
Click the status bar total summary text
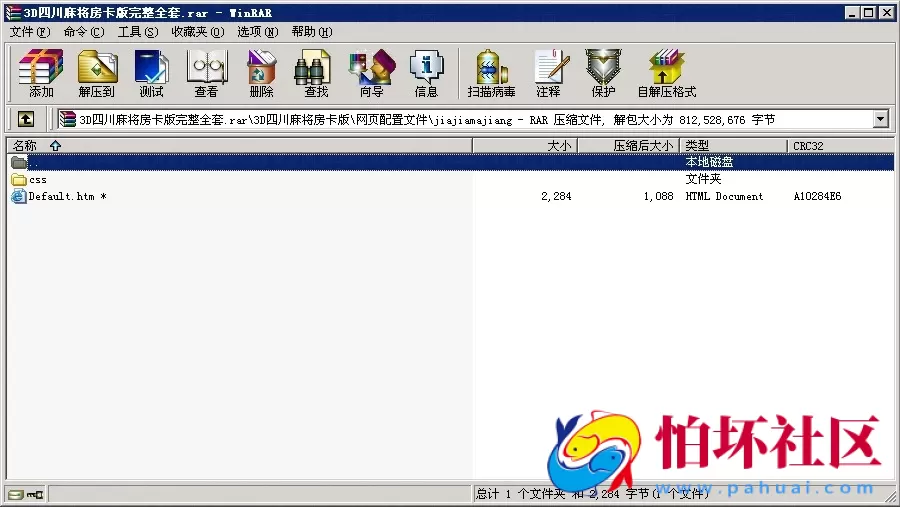tap(592, 494)
